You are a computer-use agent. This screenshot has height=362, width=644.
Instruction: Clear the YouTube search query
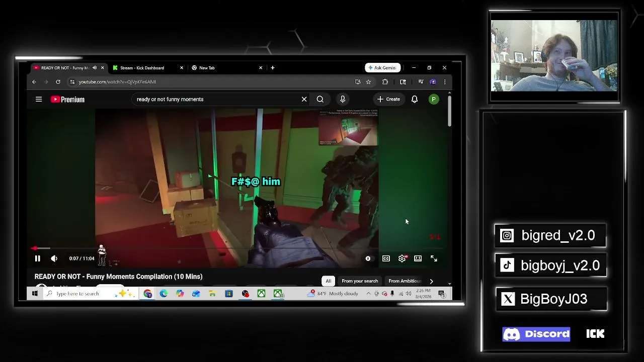[x=304, y=99]
